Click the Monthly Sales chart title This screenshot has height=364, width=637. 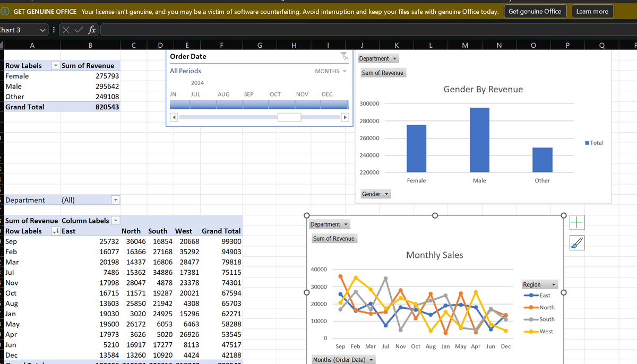click(x=434, y=255)
